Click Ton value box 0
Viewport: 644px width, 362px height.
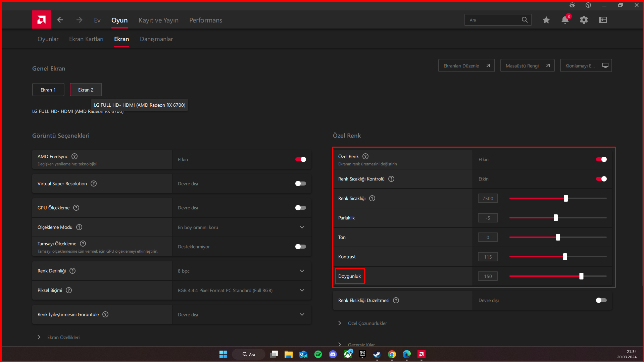[488, 237]
